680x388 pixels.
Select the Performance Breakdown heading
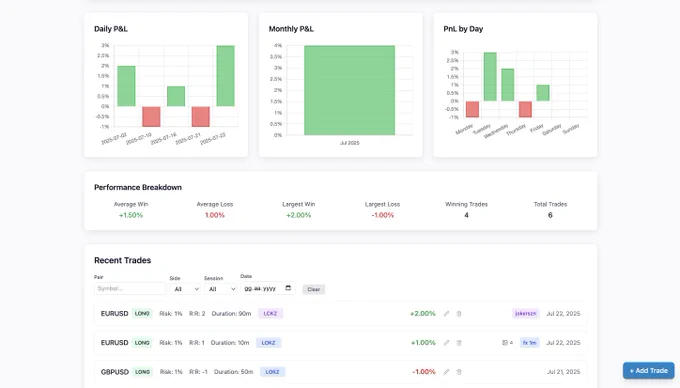click(x=138, y=187)
